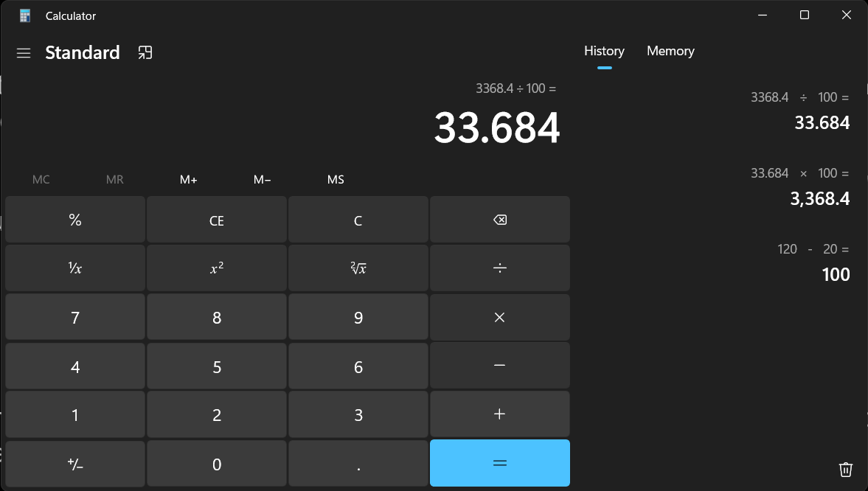Screen dimensions: 868x491
Task: Select the multiply operator key
Action: pos(500,317)
